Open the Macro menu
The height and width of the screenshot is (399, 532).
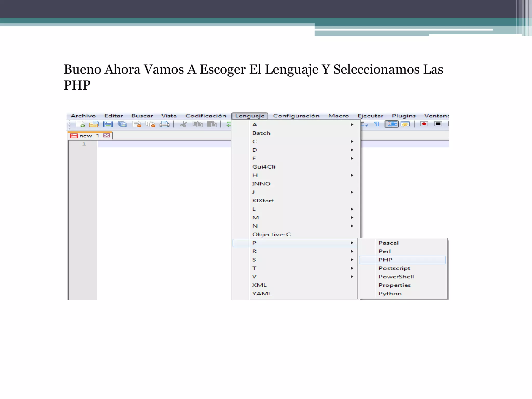point(338,116)
